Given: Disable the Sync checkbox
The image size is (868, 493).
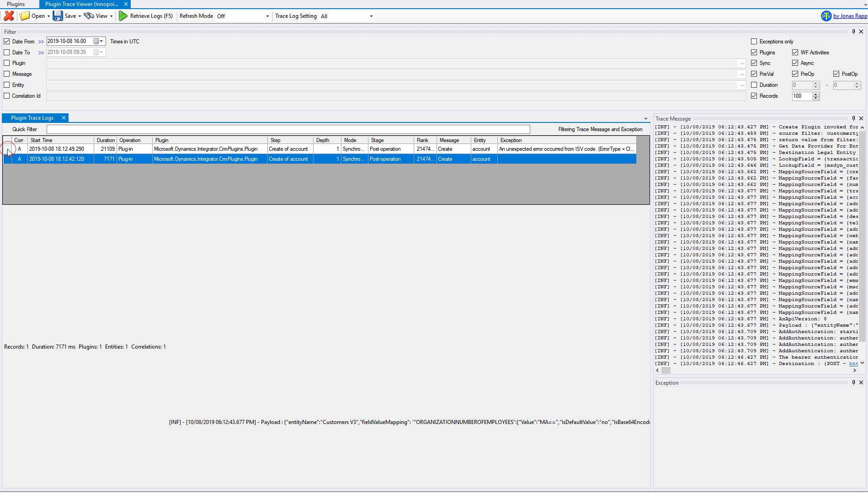Looking at the screenshot, I should point(755,63).
